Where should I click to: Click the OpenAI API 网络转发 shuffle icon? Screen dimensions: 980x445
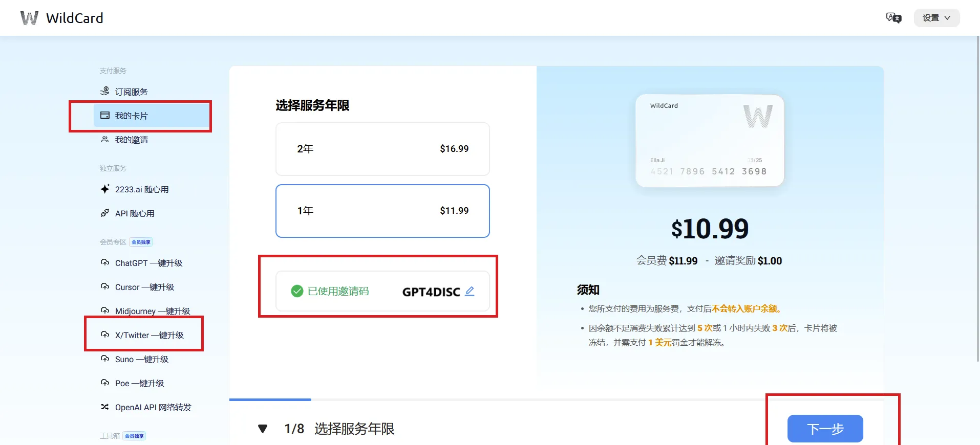(105, 407)
